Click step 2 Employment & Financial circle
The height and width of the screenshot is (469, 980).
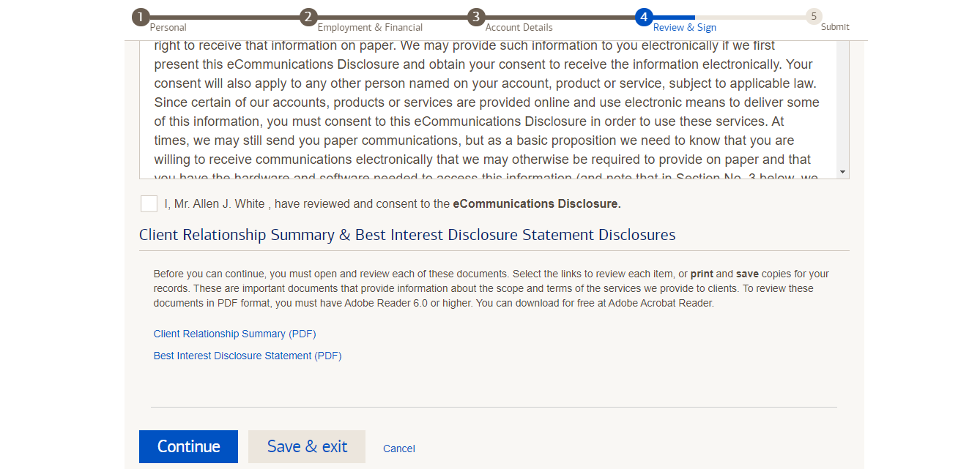308,17
